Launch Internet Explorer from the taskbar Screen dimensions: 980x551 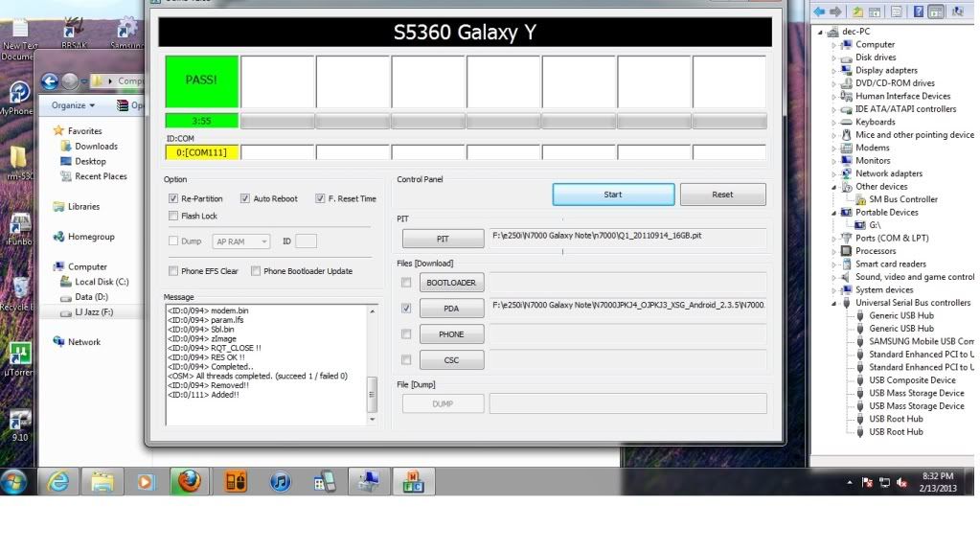[58, 482]
